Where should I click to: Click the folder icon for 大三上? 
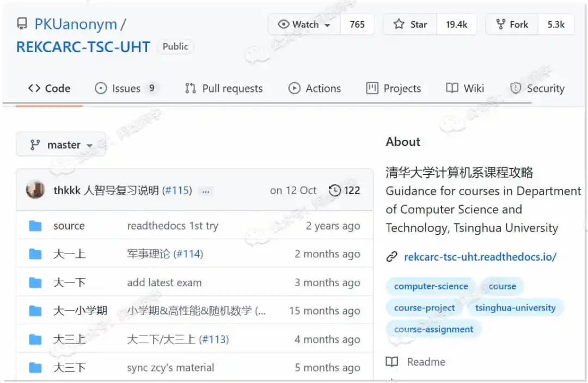35,339
